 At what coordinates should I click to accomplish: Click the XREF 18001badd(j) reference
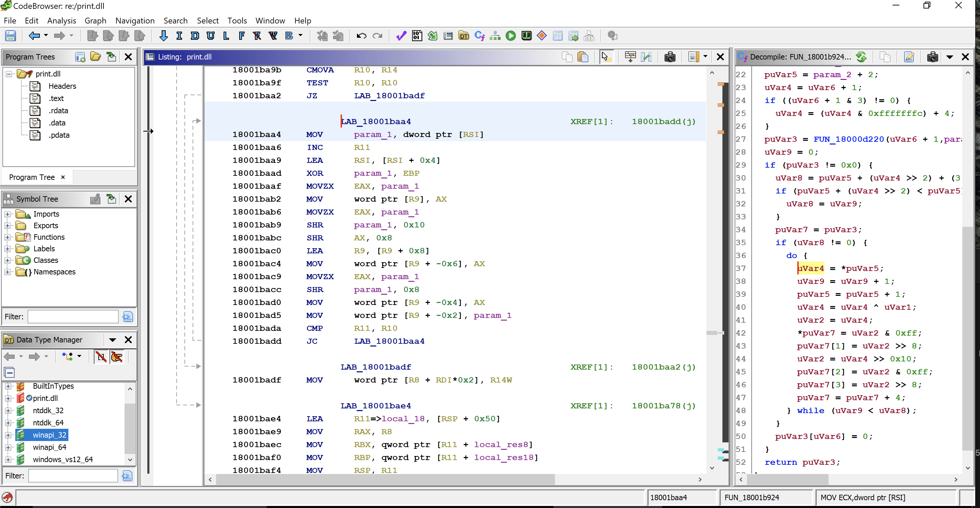(x=664, y=121)
